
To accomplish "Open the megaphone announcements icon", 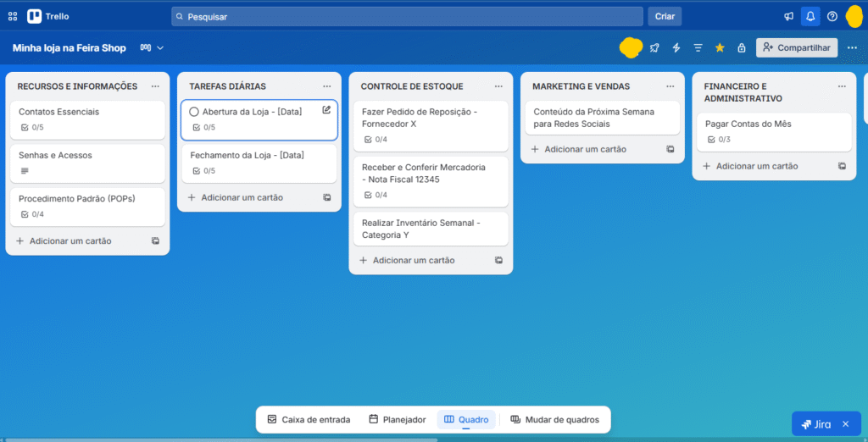I will (789, 17).
